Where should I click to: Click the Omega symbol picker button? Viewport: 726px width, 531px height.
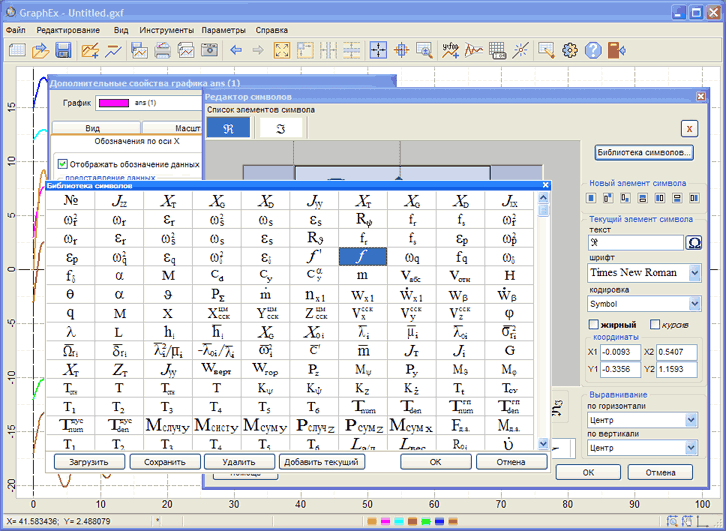(x=694, y=243)
